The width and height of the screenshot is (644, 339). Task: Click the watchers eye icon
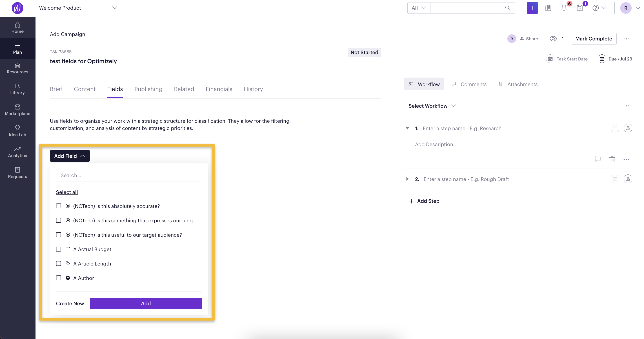pyautogui.click(x=553, y=39)
